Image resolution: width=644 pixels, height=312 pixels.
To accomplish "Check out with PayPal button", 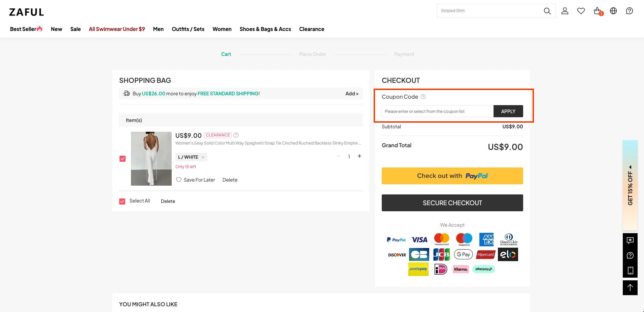I will 452,176.
